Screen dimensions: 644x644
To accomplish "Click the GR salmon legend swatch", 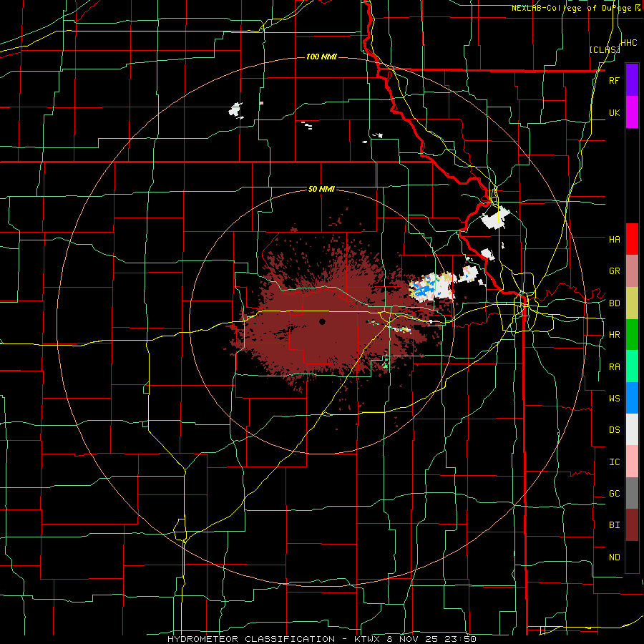I will 632,271.
